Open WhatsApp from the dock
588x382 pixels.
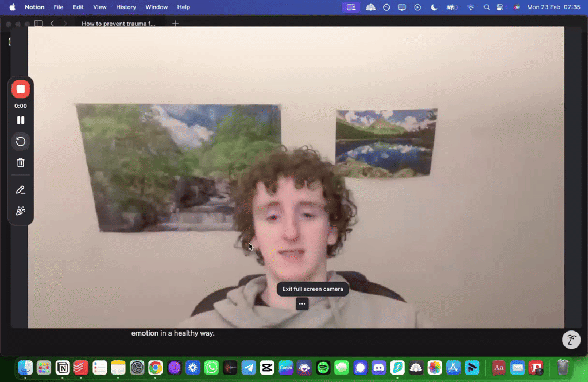click(x=211, y=368)
